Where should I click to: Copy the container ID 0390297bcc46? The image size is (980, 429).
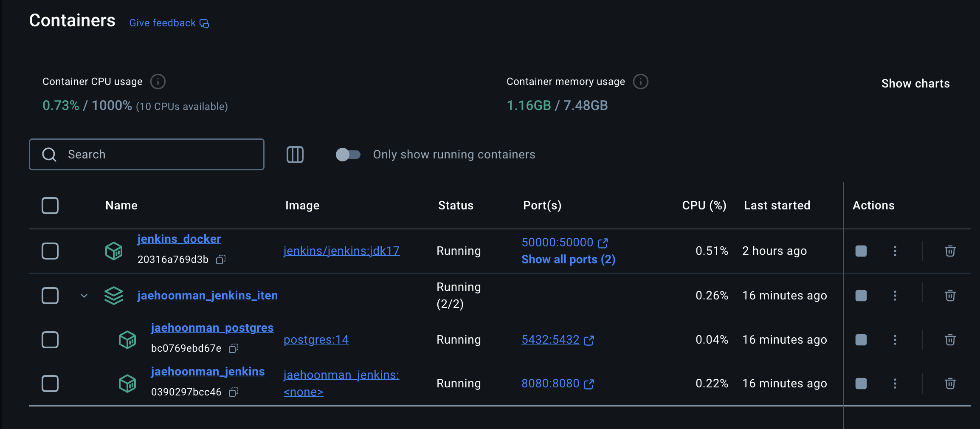coord(234,392)
